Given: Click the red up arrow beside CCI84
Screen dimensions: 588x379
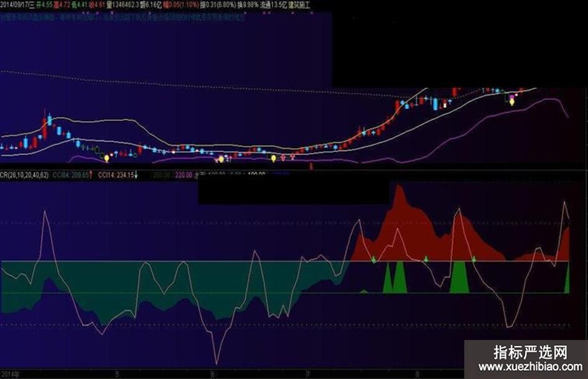Looking at the screenshot, I should (91, 175).
